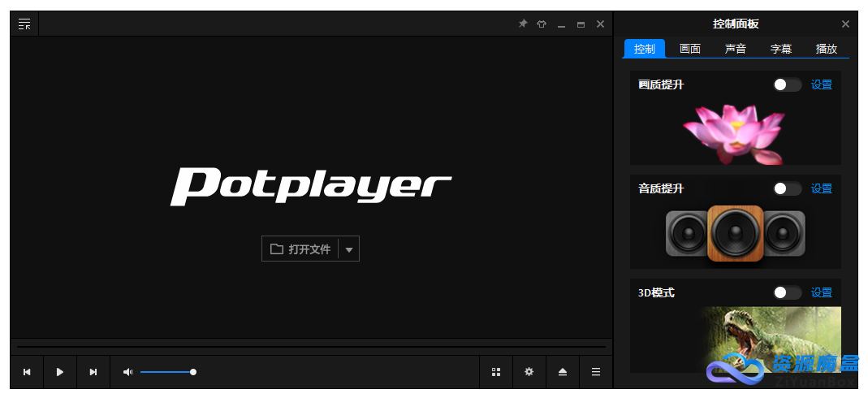Screen dimensions: 868x398
Task: Enable the 音质提升 switch
Action: coord(787,188)
